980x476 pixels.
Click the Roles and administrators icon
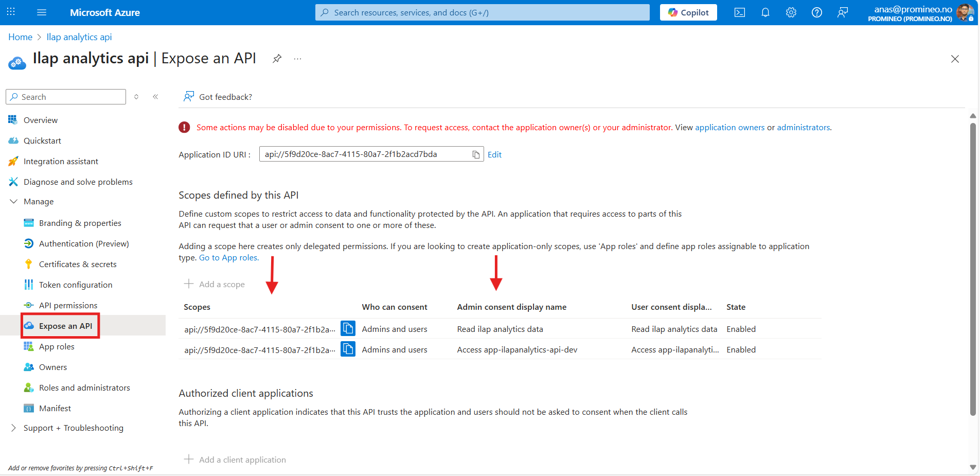click(x=29, y=387)
